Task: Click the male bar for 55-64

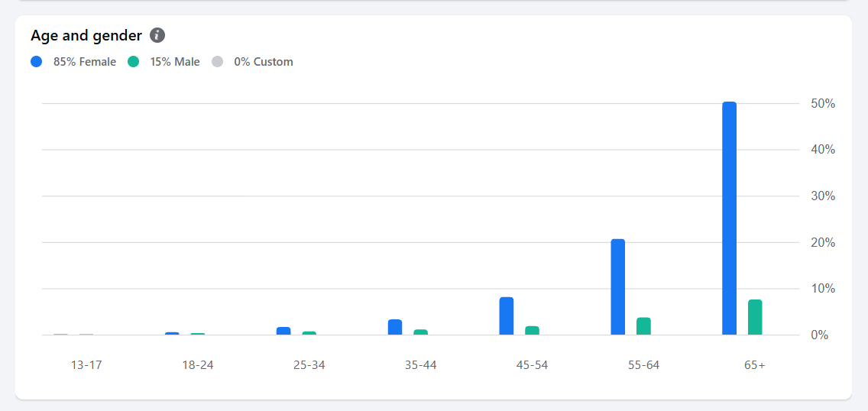Action: click(643, 326)
